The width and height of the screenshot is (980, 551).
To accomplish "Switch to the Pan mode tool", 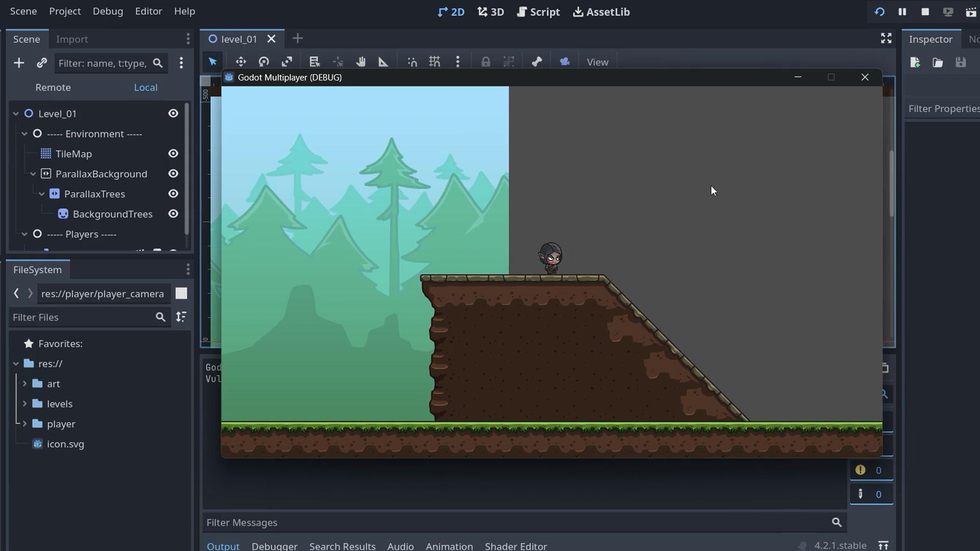I will pyautogui.click(x=361, y=62).
